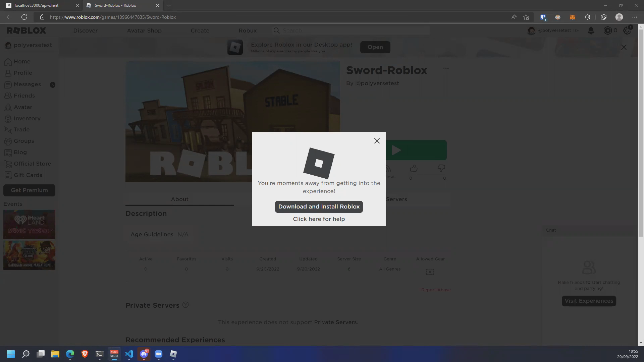The height and width of the screenshot is (362, 644).
Task: Open the Click here for help link
Action: point(319,219)
